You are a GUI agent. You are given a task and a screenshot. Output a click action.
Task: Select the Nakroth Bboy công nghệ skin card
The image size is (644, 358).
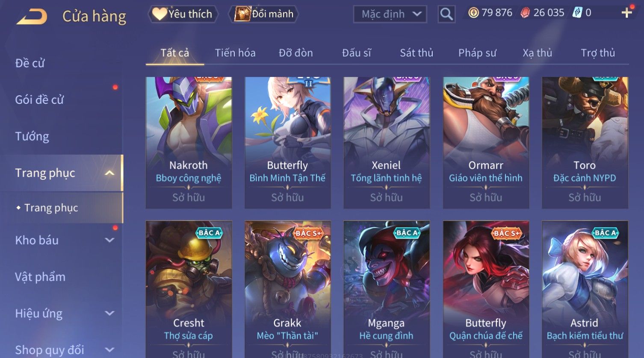189,143
